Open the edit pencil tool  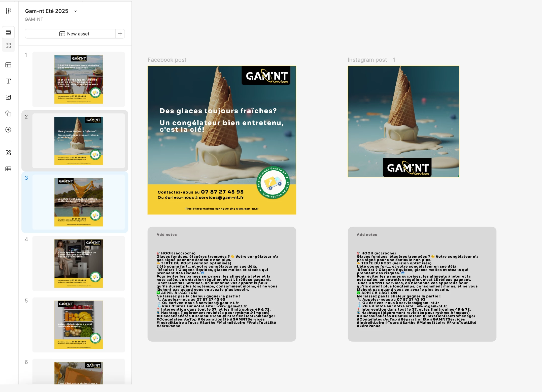tap(8, 153)
